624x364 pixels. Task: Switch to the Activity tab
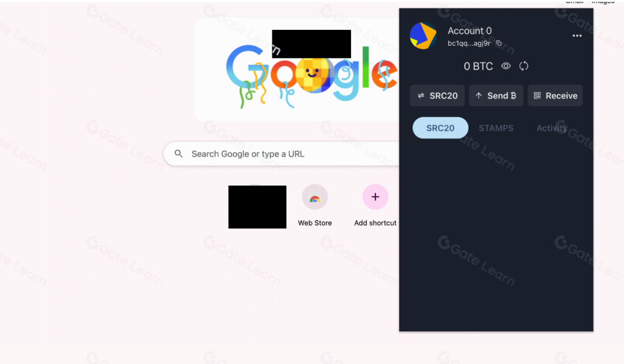pos(552,128)
